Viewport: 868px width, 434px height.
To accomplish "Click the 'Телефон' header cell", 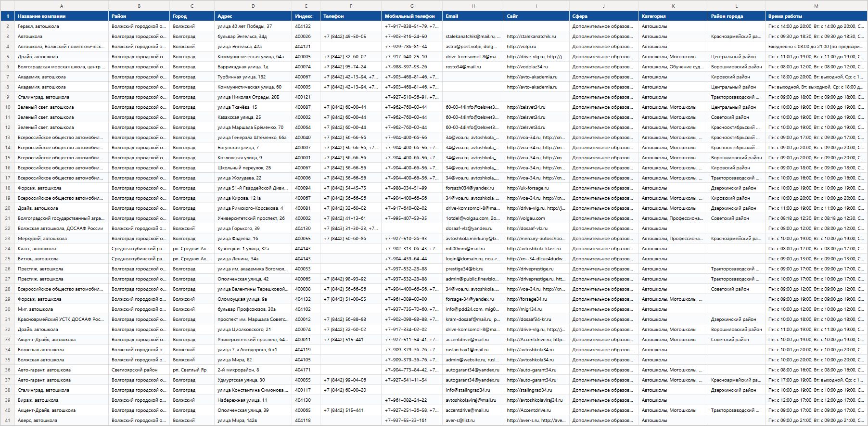I will coord(351,16).
